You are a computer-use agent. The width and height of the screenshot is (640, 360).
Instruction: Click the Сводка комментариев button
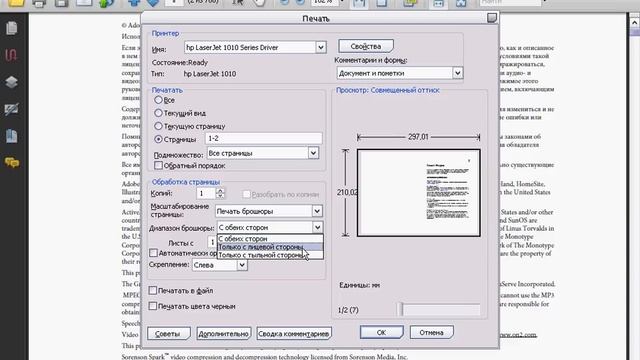[x=294, y=333]
